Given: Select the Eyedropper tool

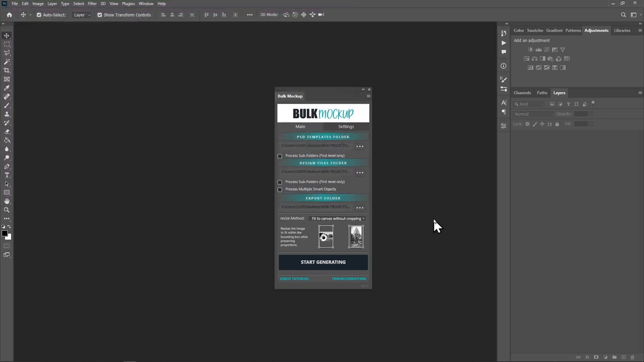Looking at the screenshot, I should point(7,88).
